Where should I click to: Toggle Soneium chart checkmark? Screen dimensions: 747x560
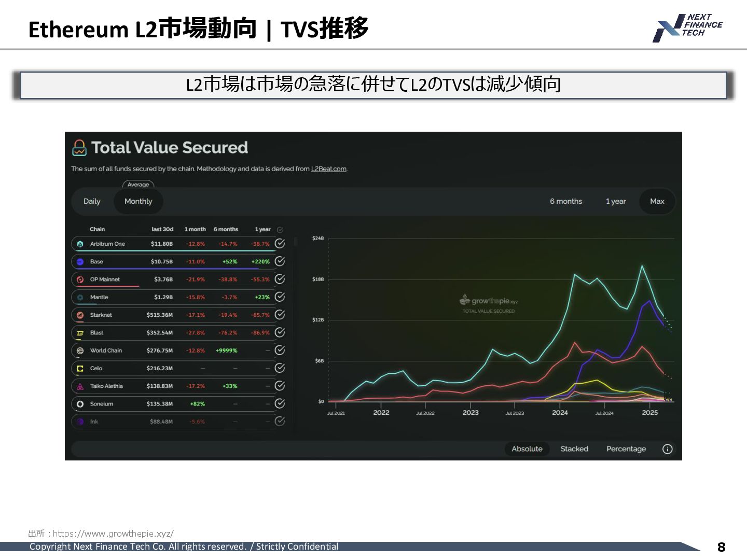coord(280,403)
